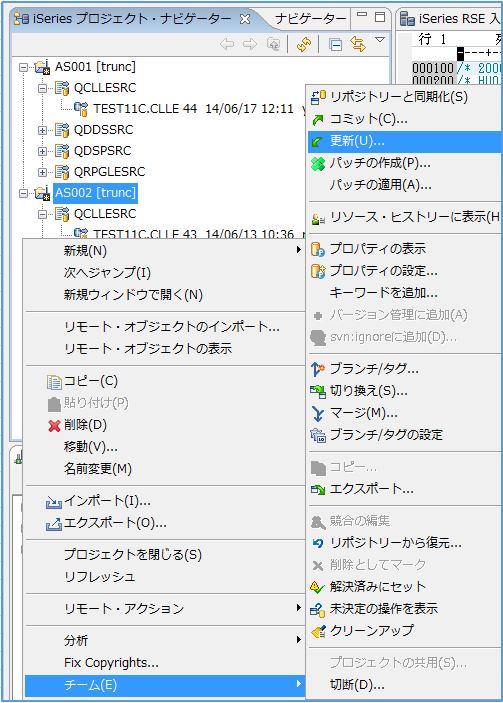Click the Forward arrow in navigator toolbar
This screenshot has width=503, height=703.
pyautogui.click(x=250, y=44)
